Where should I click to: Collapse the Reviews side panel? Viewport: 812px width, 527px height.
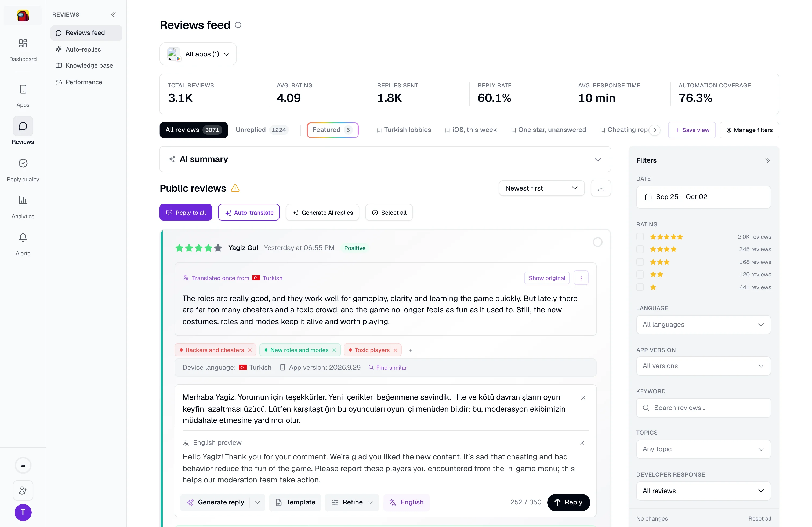tap(114, 15)
